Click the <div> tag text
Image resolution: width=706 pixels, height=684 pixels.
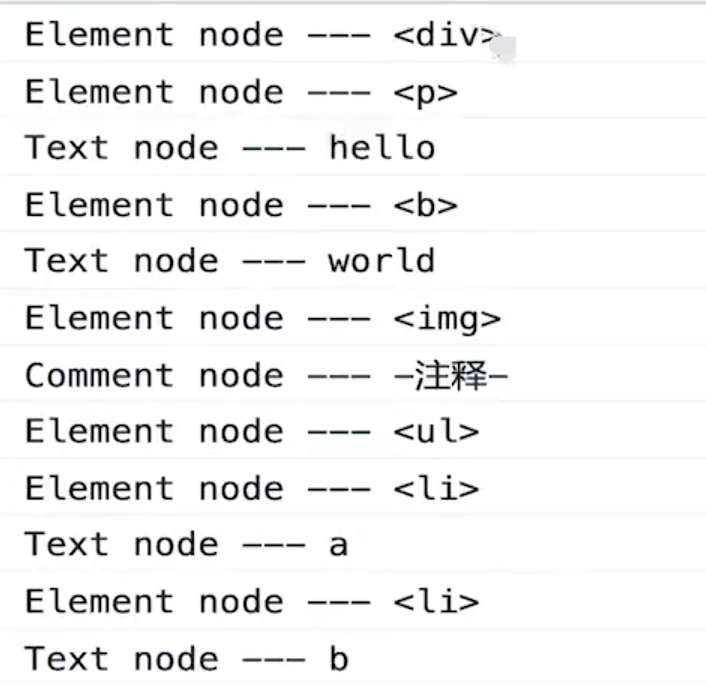pos(446,35)
